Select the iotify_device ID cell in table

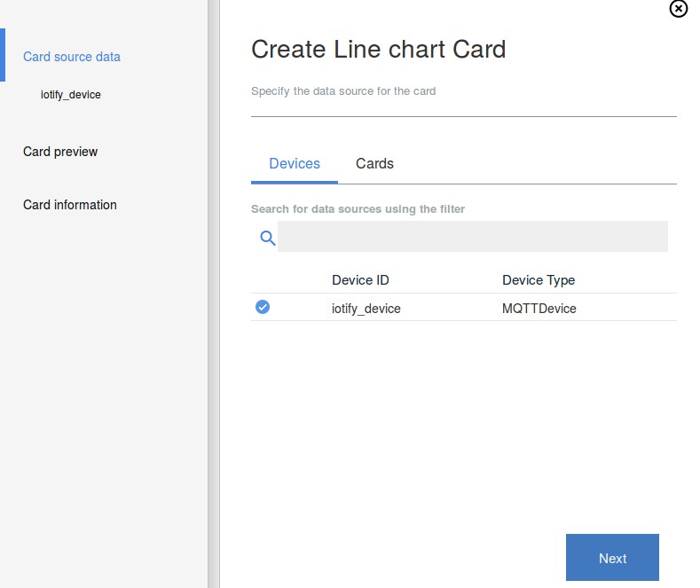coord(366,309)
